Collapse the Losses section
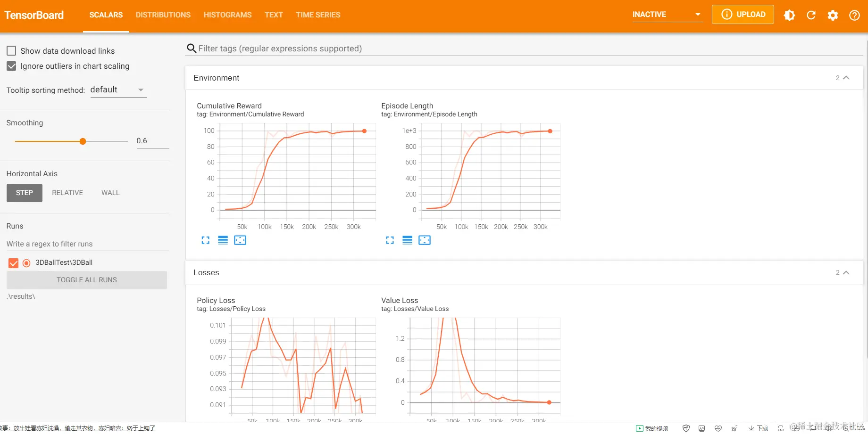This screenshot has width=868, height=434. (846, 272)
